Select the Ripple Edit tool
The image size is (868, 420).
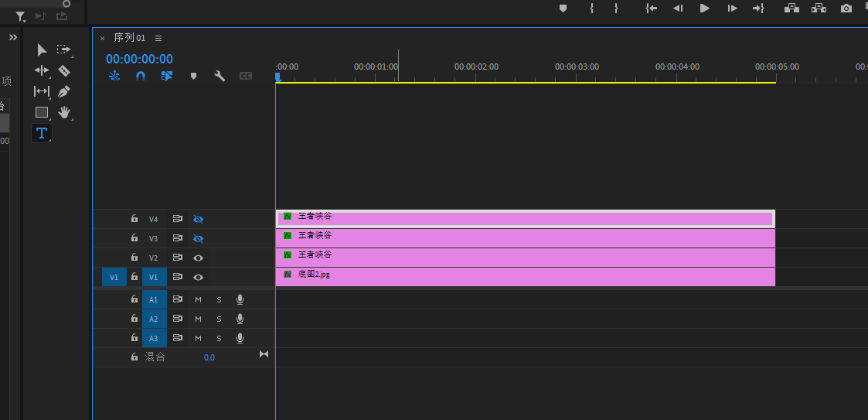pos(42,70)
